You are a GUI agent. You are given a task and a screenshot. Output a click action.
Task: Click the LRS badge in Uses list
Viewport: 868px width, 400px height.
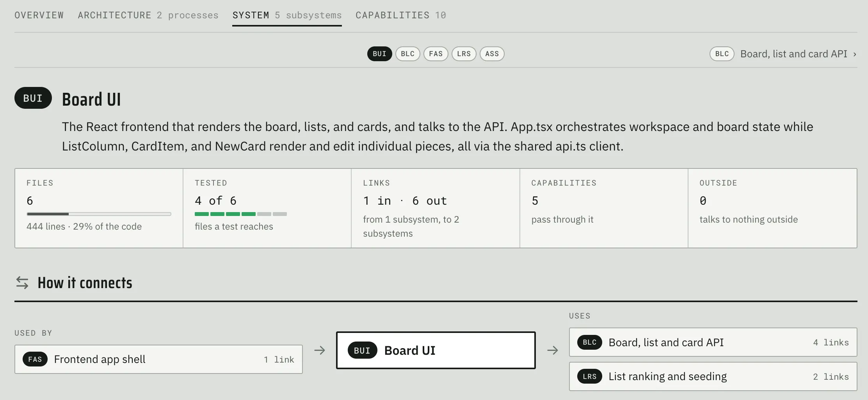pos(590,376)
